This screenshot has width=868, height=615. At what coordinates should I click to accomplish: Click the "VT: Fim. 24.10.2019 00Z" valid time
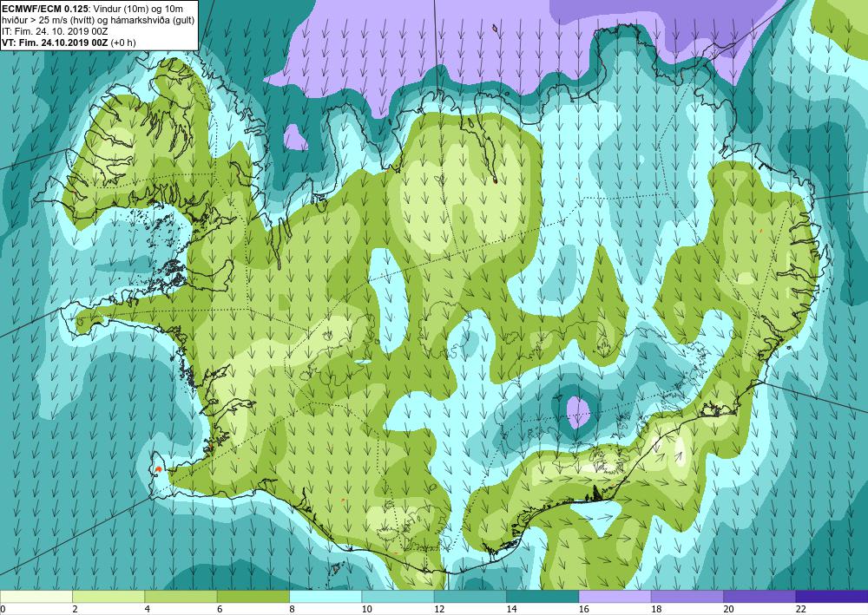pos(56,43)
